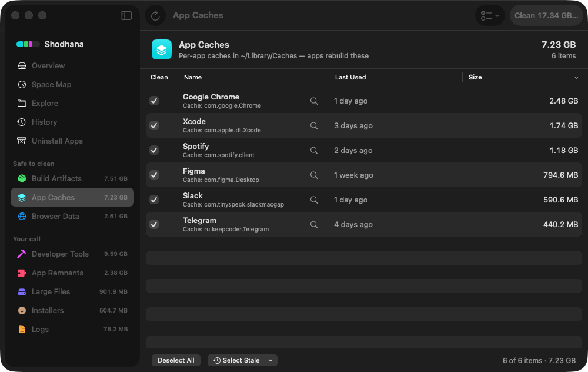588x372 pixels.
Task: Open the Browser Data category
Action: pyautogui.click(x=72, y=216)
